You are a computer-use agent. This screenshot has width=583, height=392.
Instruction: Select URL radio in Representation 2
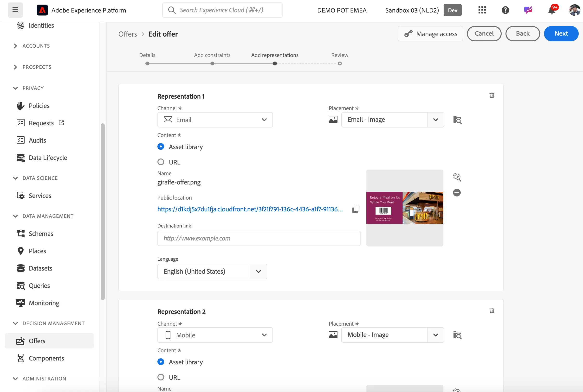click(x=161, y=377)
